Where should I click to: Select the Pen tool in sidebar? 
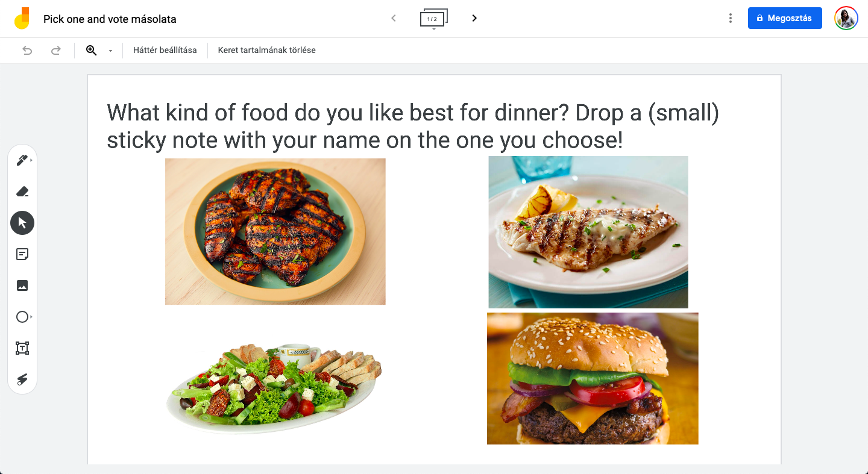(x=22, y=160)
